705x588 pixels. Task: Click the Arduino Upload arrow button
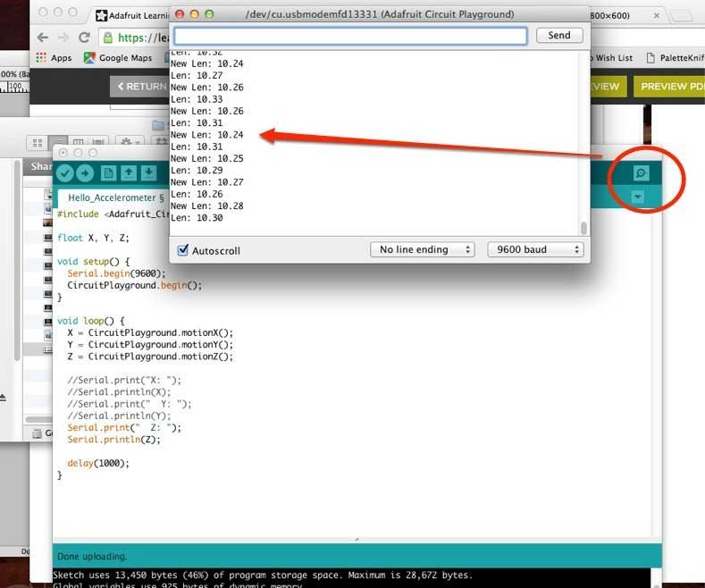tap(85, 173)
